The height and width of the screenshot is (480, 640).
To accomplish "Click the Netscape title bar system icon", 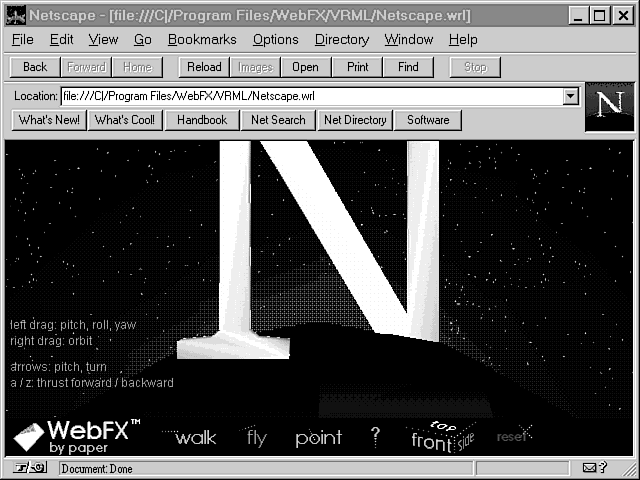I will (x=16, y=16).
